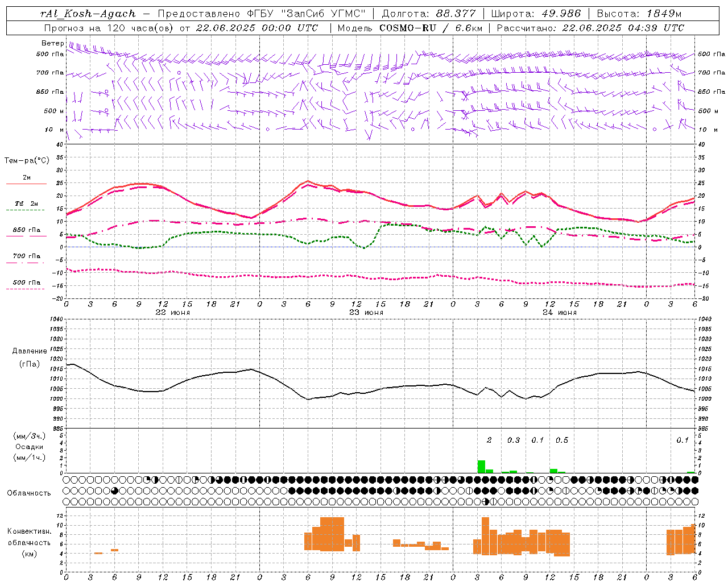
Task: Click the 500 гПа dotted legend line sample
Action: pyautogui.click(x=26, y=289)
